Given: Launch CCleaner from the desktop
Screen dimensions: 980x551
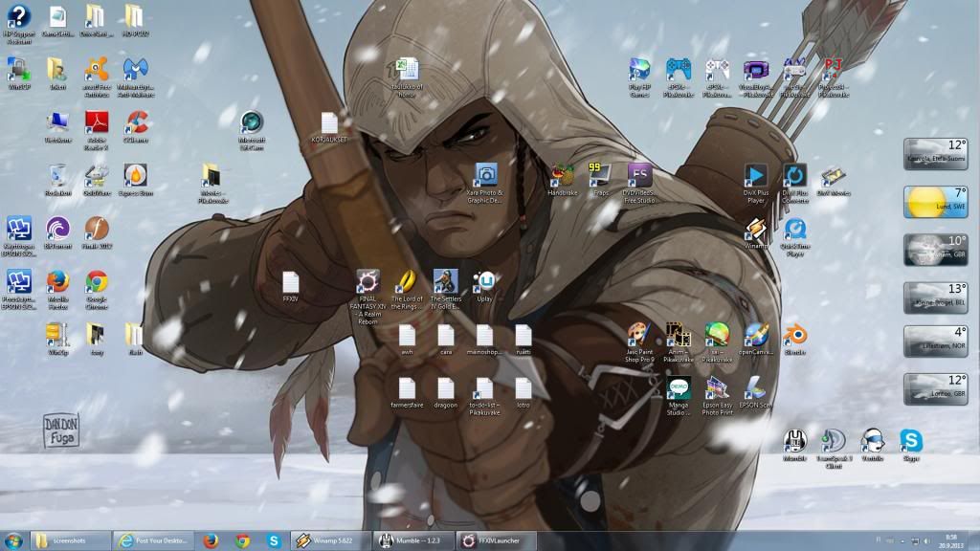Looking at the screenshot, I should click(x=136, y=127).
